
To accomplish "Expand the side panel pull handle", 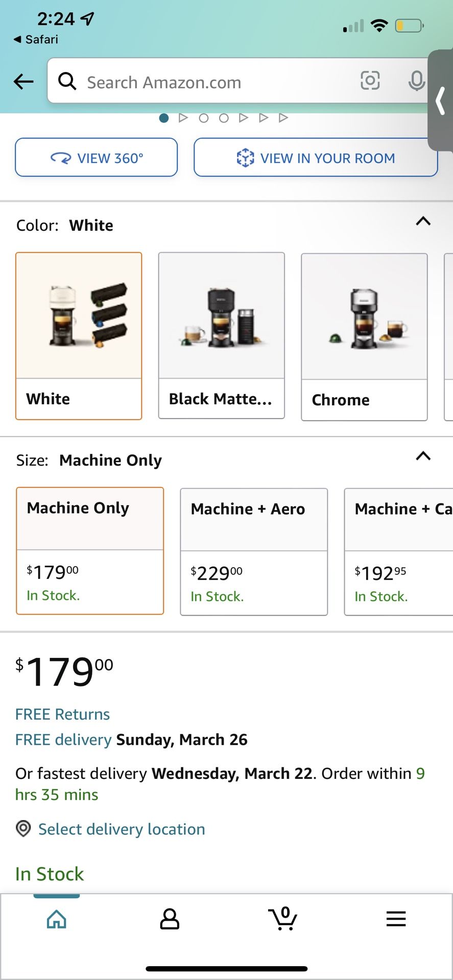I will coord(441,101).
